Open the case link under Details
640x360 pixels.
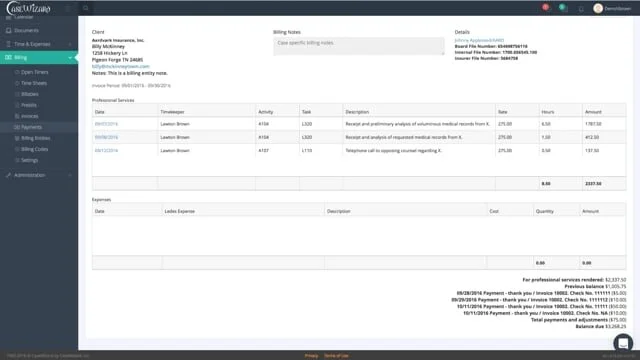tap(479, 40)
